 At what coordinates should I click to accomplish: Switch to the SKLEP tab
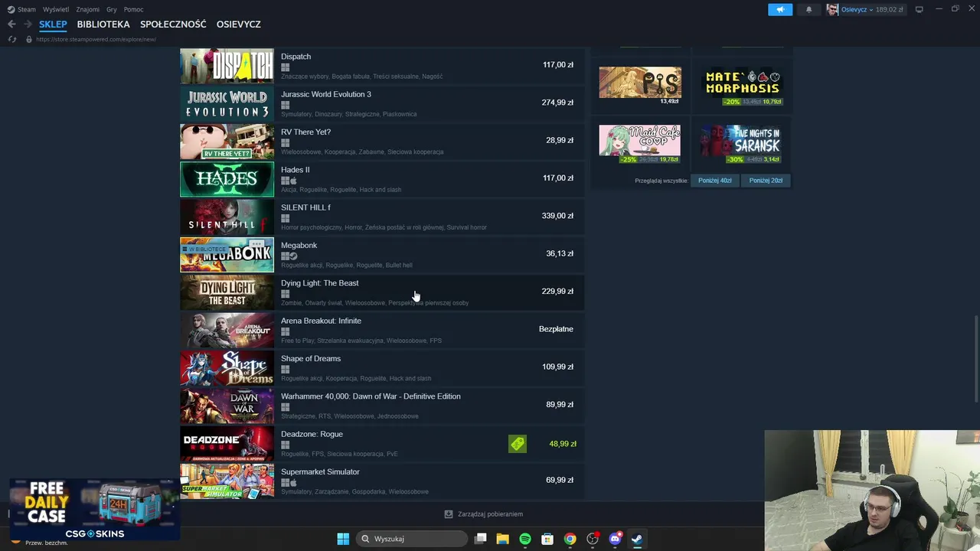53,24
